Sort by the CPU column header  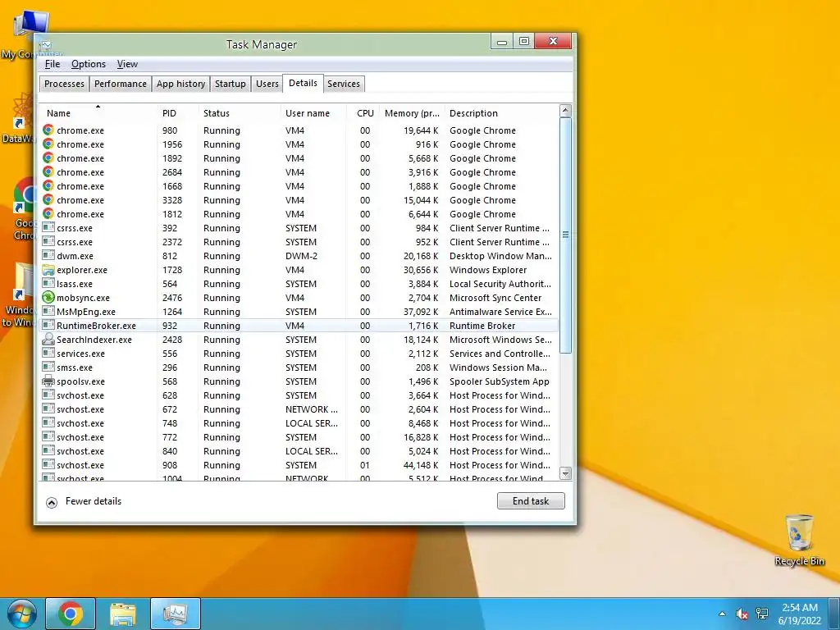coord(363,113)
